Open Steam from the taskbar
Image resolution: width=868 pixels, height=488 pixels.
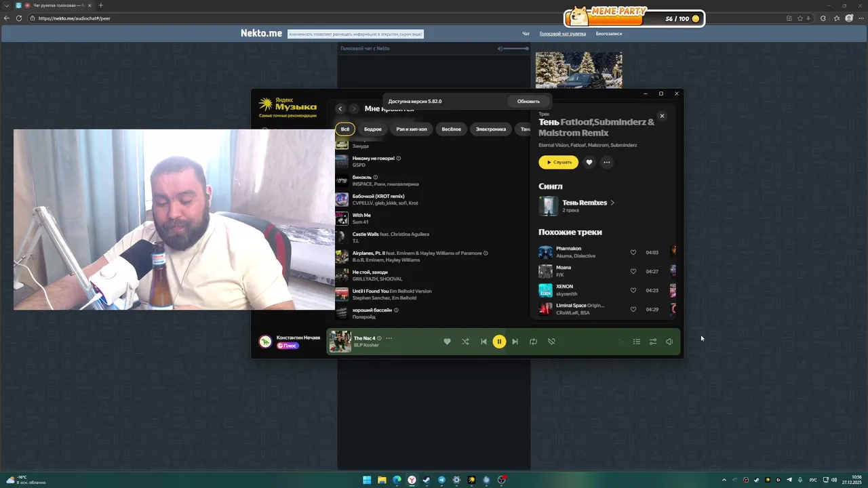tap(427, 480)
